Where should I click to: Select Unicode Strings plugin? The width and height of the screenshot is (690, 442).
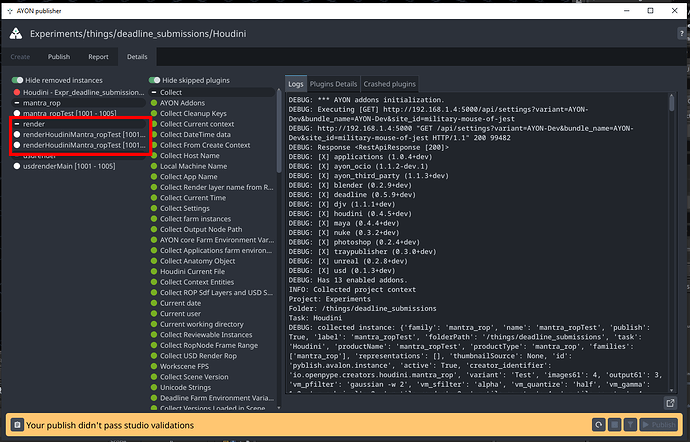[x=212, y=388]
